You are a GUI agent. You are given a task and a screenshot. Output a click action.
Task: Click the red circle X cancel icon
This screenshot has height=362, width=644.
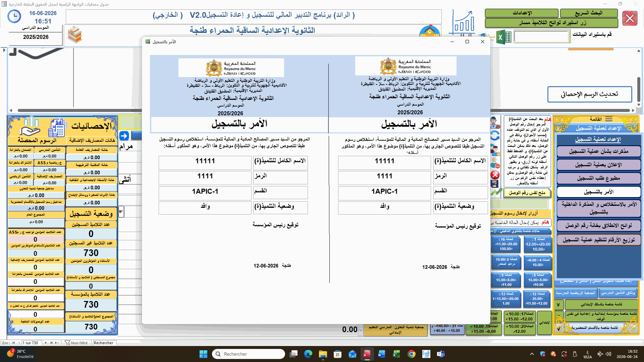tap(495, 175)
